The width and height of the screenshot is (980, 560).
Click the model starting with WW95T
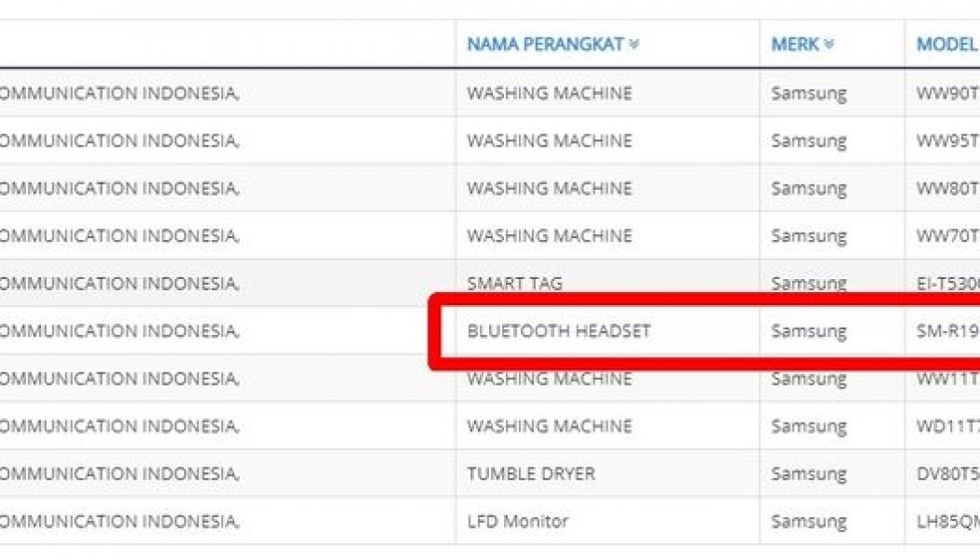pyautogui.click(x=947, y=141)
